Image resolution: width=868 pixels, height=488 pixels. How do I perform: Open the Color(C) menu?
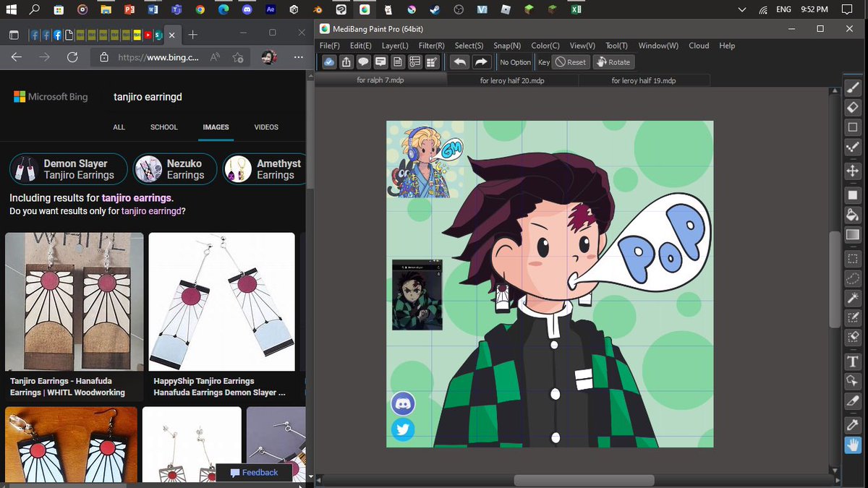545,46
